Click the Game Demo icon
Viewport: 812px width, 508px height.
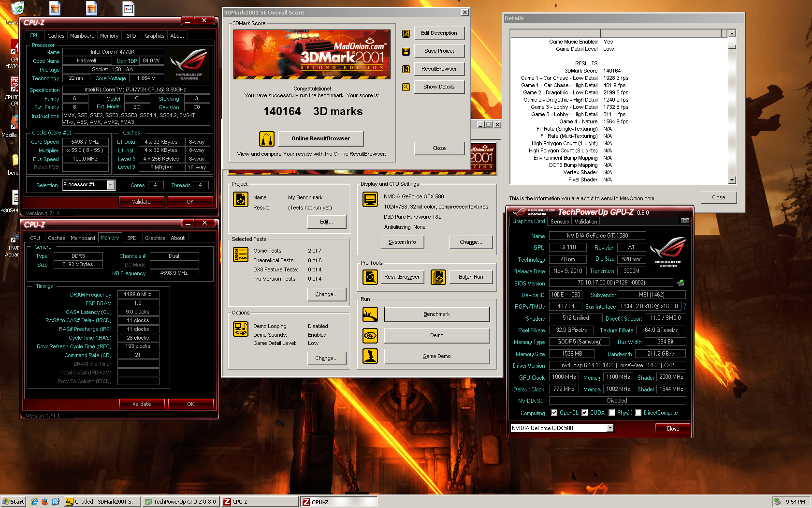point(370,356)
